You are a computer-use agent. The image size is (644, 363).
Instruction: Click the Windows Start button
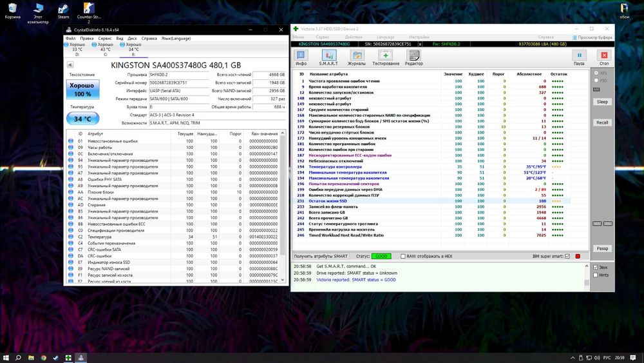tap(6, 358)
